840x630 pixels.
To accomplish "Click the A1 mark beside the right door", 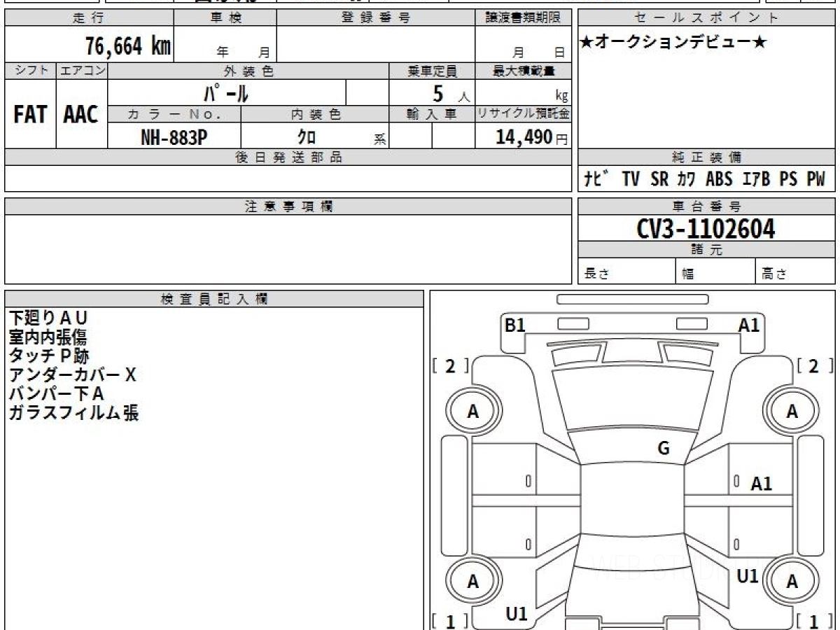I will coord(761,484).
